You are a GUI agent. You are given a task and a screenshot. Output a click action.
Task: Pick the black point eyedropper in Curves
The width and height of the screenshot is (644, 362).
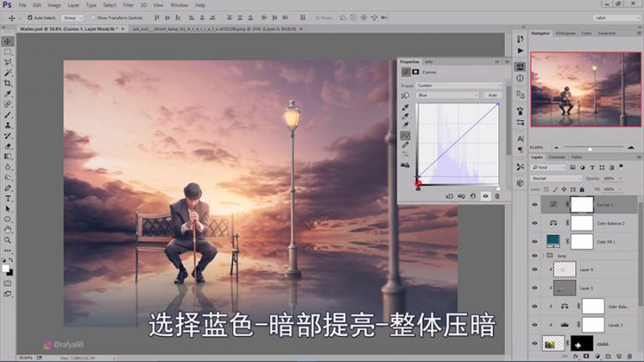pos(405,107)
